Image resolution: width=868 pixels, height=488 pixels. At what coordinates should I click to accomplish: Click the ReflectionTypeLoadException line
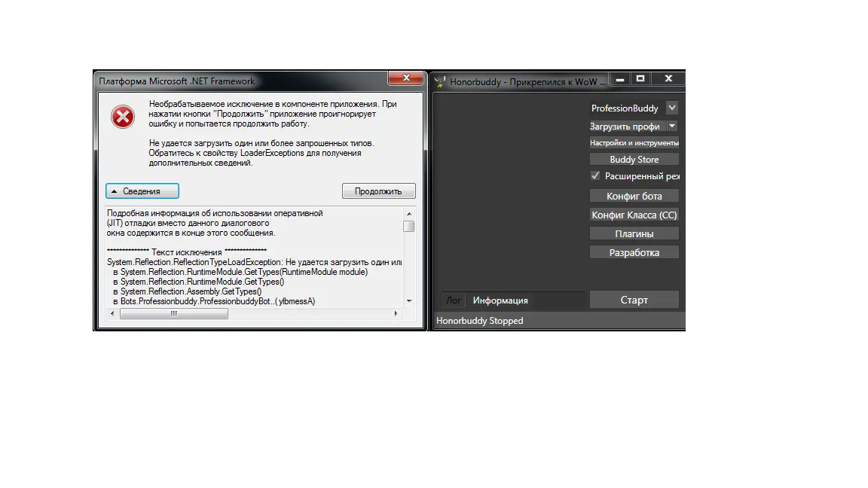[255, 262]
